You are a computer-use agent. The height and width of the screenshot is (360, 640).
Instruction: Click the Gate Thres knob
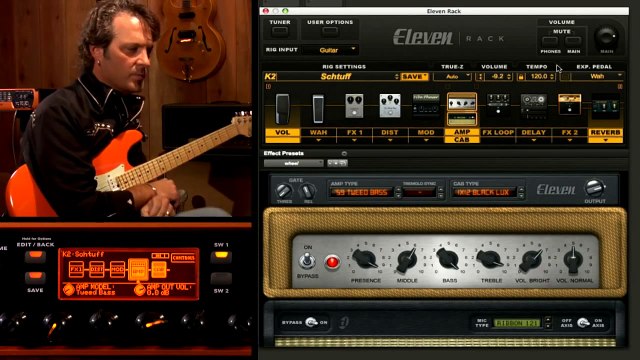pyautogui.click(x=284, y=191)
